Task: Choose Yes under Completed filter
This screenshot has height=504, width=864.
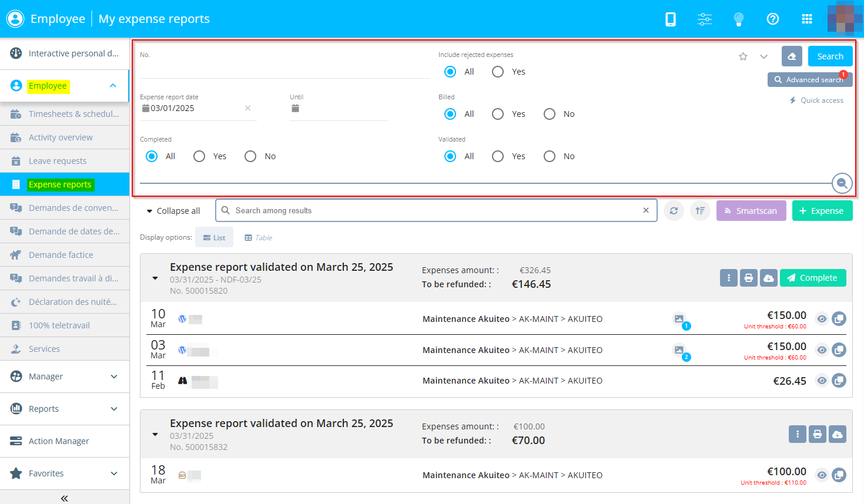Action: (x=199, y=156)
